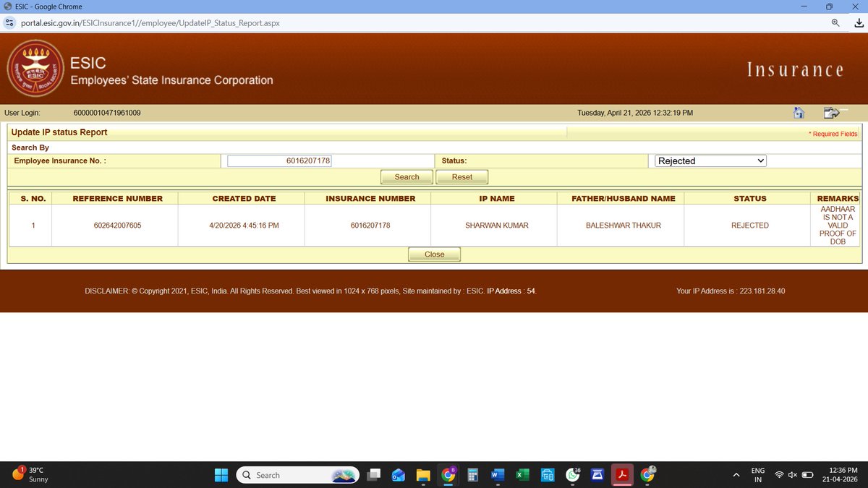868x488 pixels.
Task: Click remark AADHAAR IS NOT A VALID PROOF
Action: coord(837,226)
